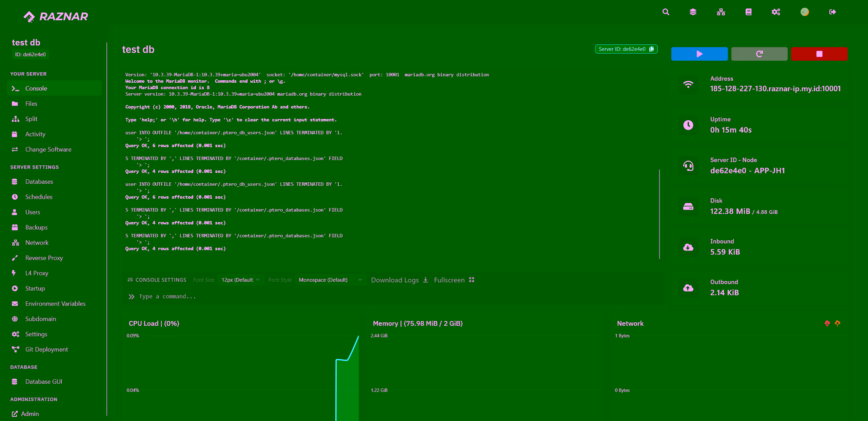Viewport: 868px width, 421px height.
Task: Open Console in the sidebar
Action: pos(54,88)
